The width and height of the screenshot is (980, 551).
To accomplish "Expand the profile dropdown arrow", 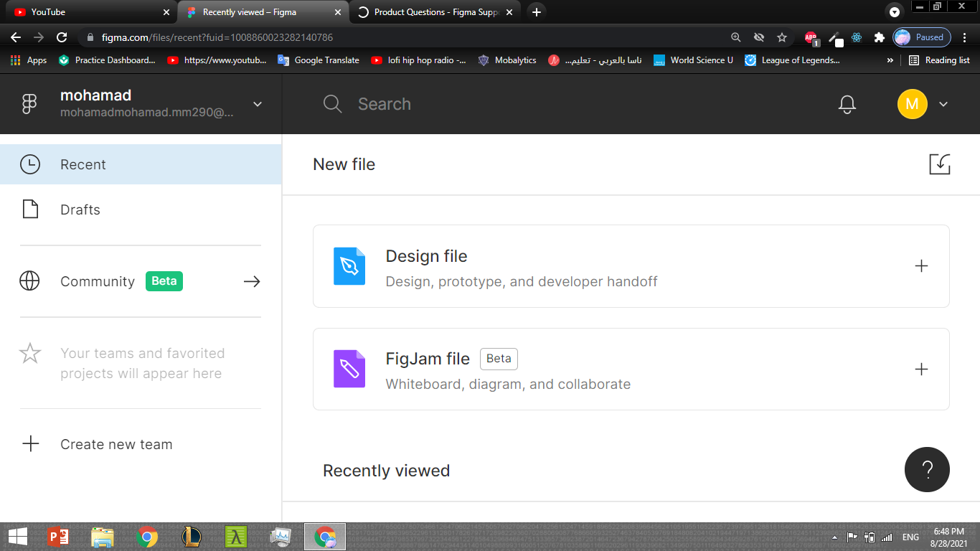I will [x=943, y=104].
